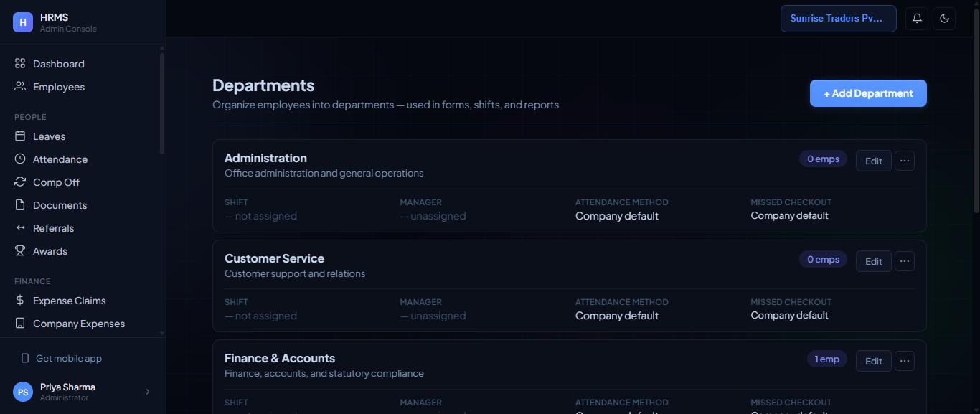This screenshot has height=414, width=980.
Task: Select the Leaves calendar icon
Action: 20,136
